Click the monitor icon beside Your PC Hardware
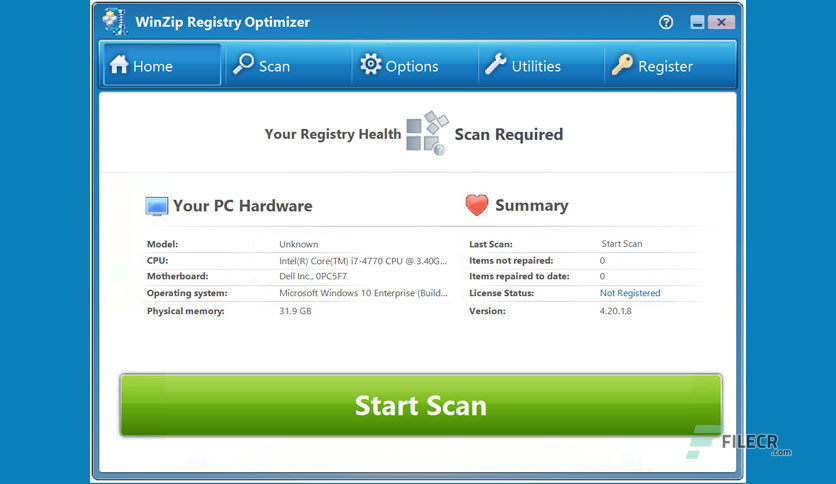 click(157, 206)
